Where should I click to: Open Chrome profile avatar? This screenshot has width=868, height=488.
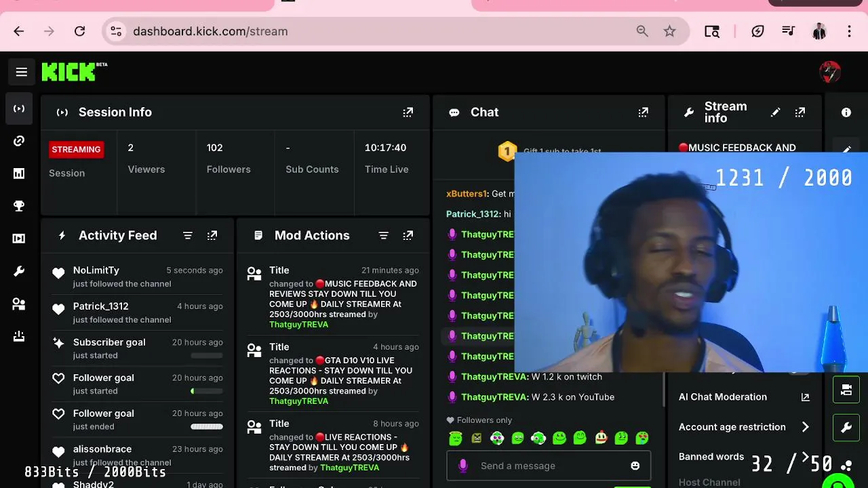[819, 31]
